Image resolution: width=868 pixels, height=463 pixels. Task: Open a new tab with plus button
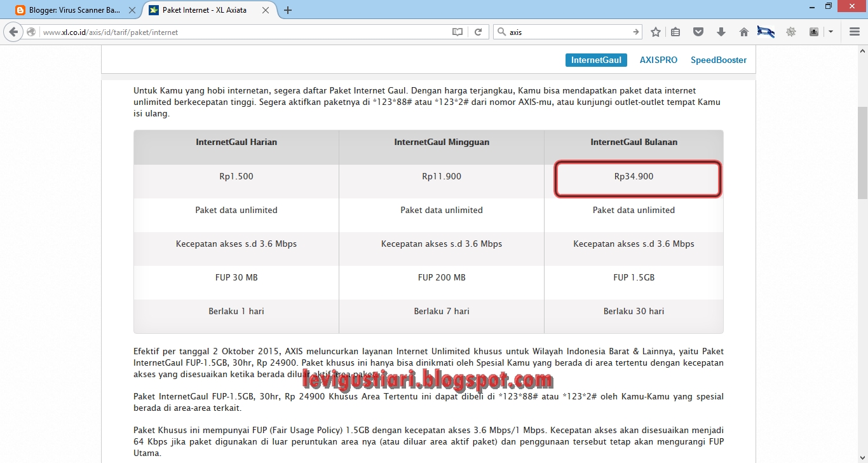tap(288, 10)
